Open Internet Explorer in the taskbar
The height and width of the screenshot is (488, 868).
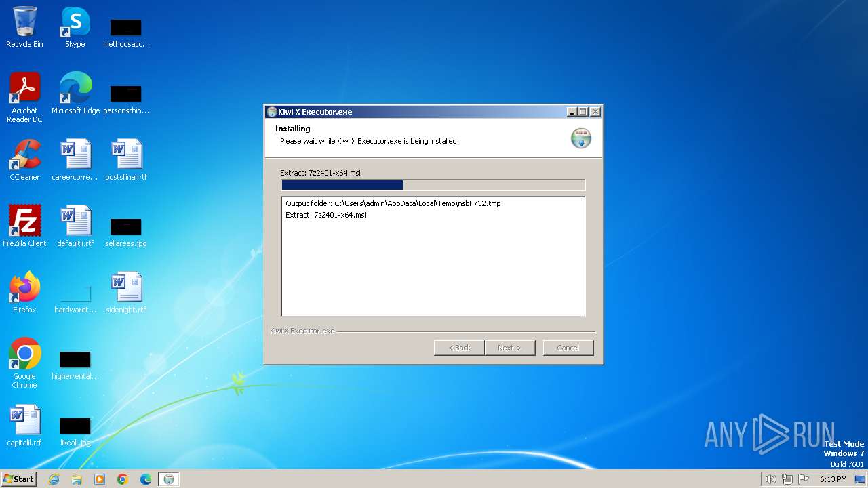(54, 479)
